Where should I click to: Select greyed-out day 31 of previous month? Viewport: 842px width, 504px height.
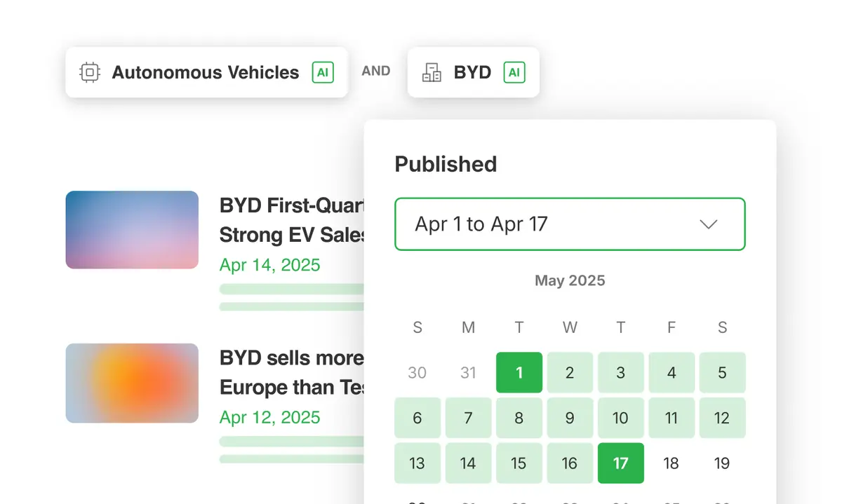point(468,372)
